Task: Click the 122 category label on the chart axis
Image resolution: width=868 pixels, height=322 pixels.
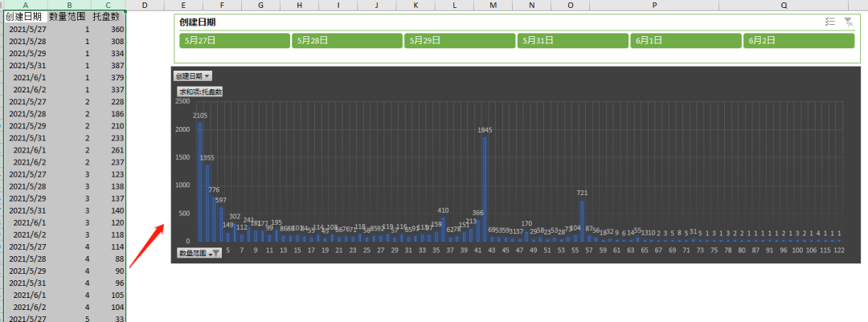Action: 838,250
